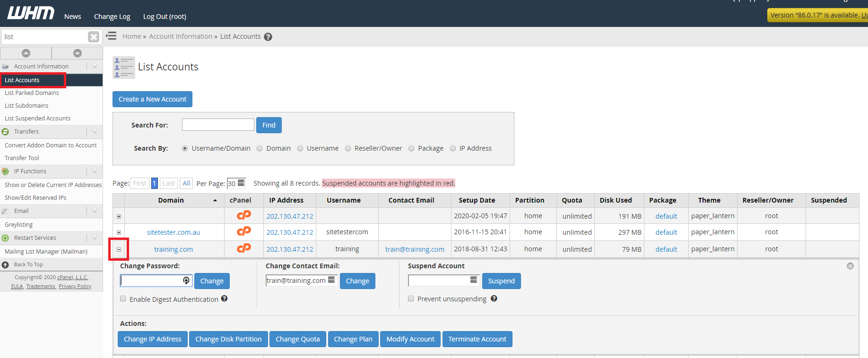Click the Suspend button
The image size is (868, 358).
tap(501, 281)
